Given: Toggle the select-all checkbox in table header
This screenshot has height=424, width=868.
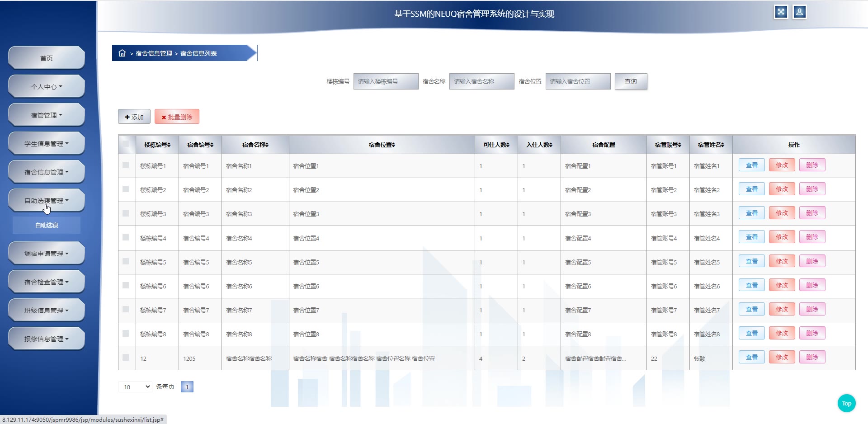Looking at the screenshot, I should (126, 144).
